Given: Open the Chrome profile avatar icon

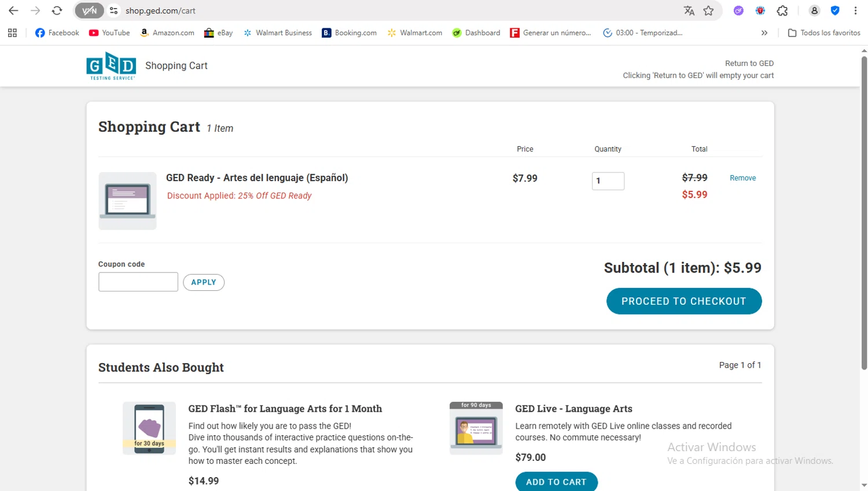Looking at the screenshot, I should 814,11.
